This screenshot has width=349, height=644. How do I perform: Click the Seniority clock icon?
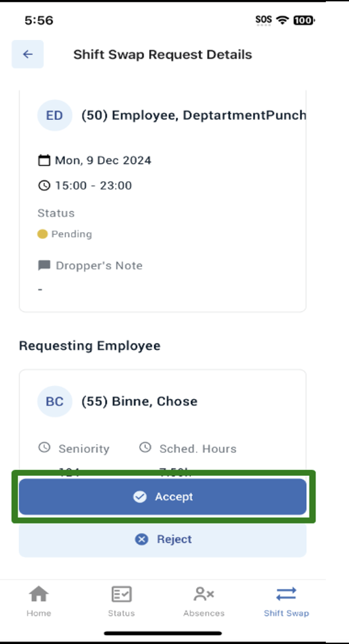pos(44,447)
